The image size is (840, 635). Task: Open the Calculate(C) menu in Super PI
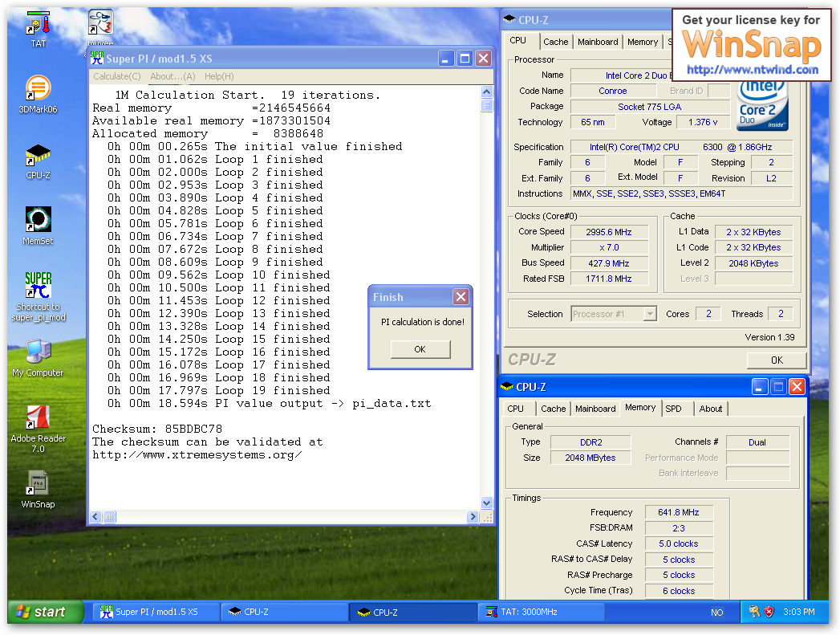pos(117,76)
